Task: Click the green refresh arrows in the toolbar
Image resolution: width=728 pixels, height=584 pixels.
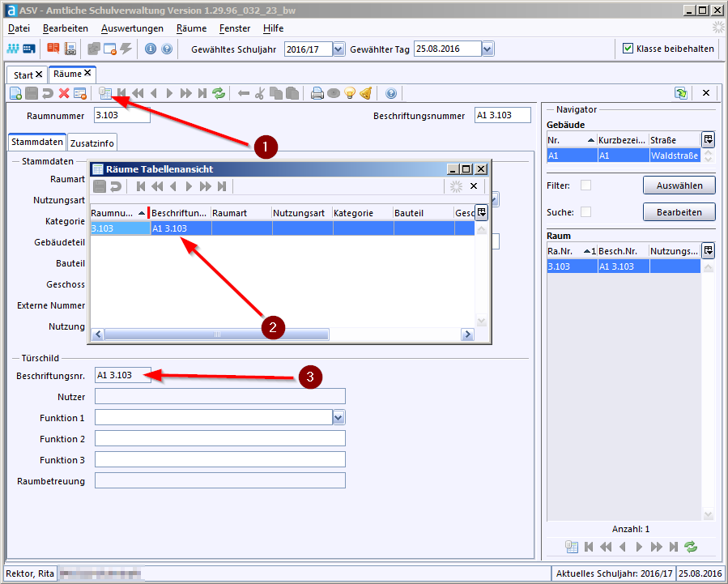Action: pyautogui.click(x=219, y=93)
